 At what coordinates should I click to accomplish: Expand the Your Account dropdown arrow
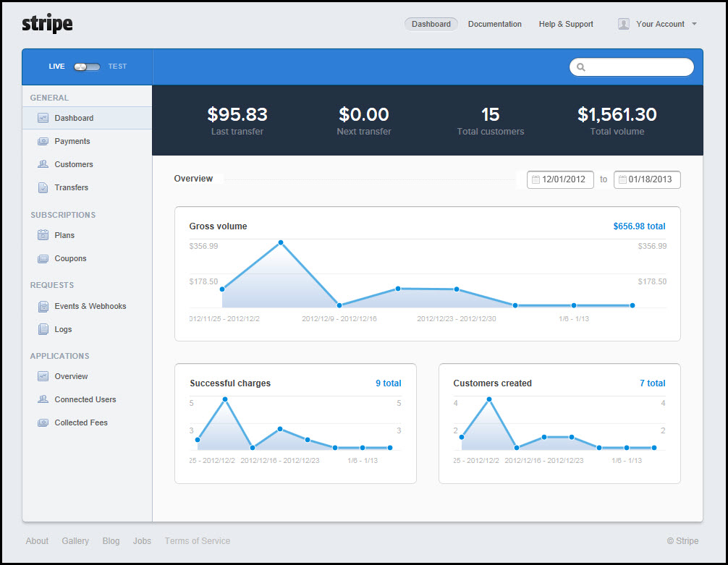pos(694,24)
